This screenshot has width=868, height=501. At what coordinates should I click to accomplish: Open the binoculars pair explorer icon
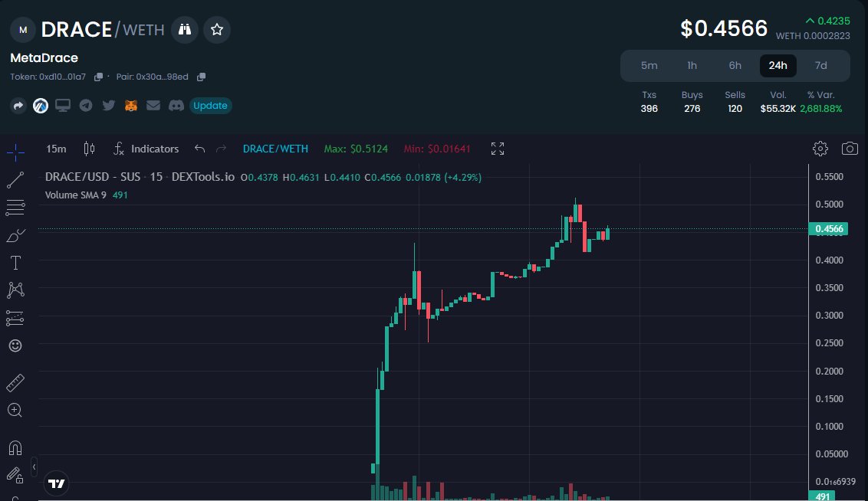coord(184,30)
